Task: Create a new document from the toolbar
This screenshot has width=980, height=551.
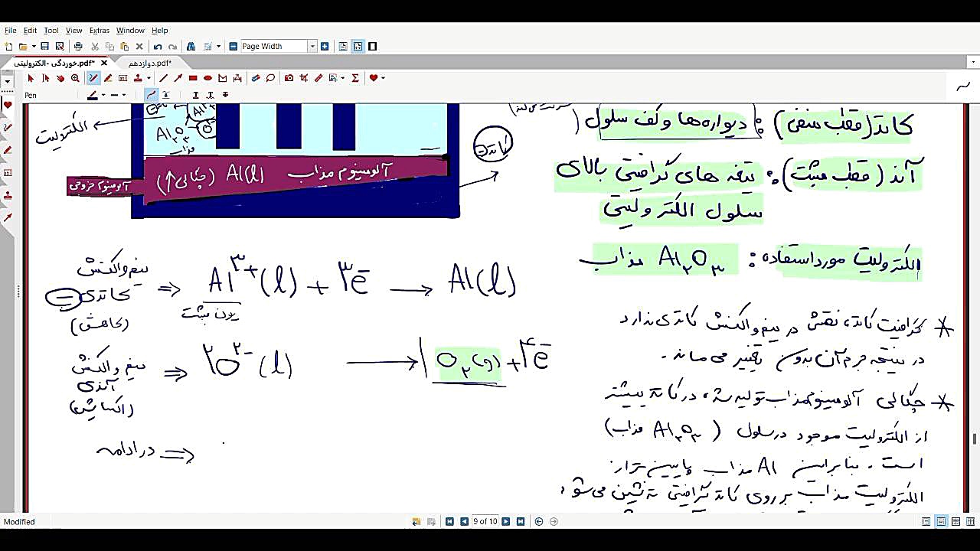Action: (8, 47)
